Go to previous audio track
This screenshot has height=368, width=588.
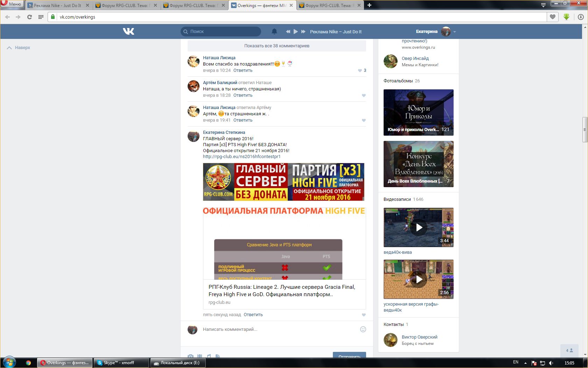point(288,32)
